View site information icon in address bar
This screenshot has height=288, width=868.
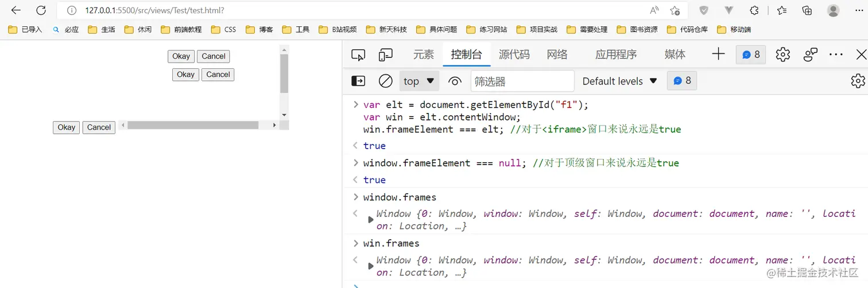point(72,10)
